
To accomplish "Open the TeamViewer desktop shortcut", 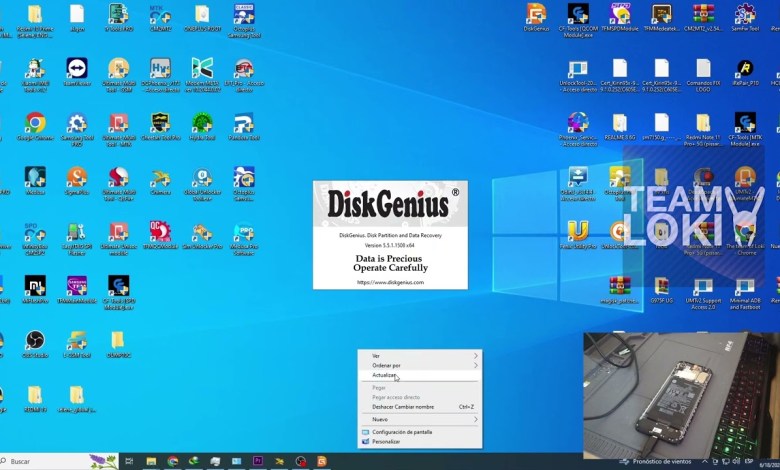I will pos(77,69).
